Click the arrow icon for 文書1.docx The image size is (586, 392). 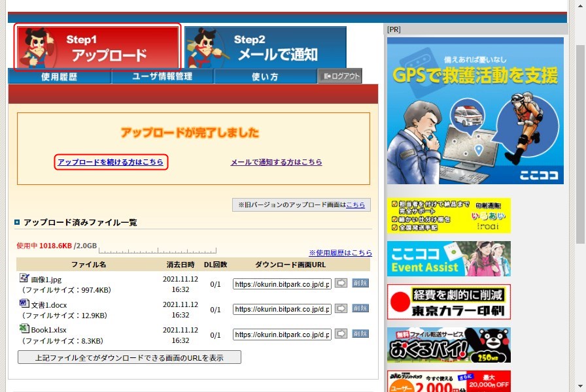click(x=341, y=308)
